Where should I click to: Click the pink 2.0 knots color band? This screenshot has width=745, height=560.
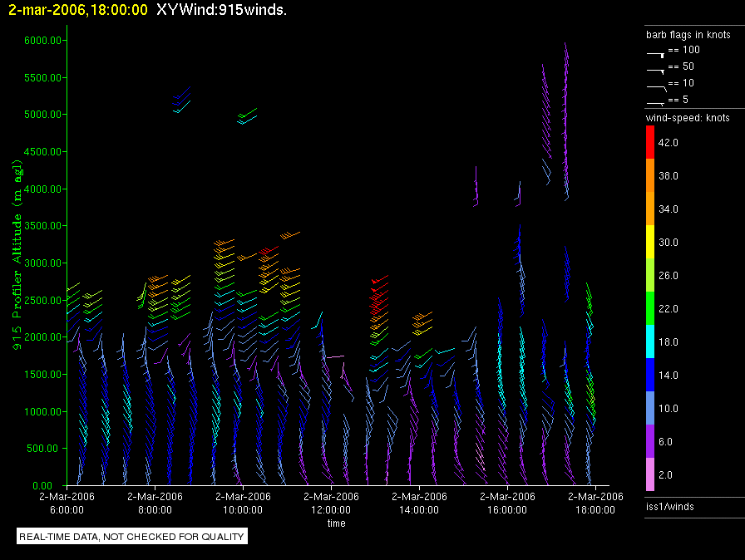pyautogui.click(x=651, y=475)
